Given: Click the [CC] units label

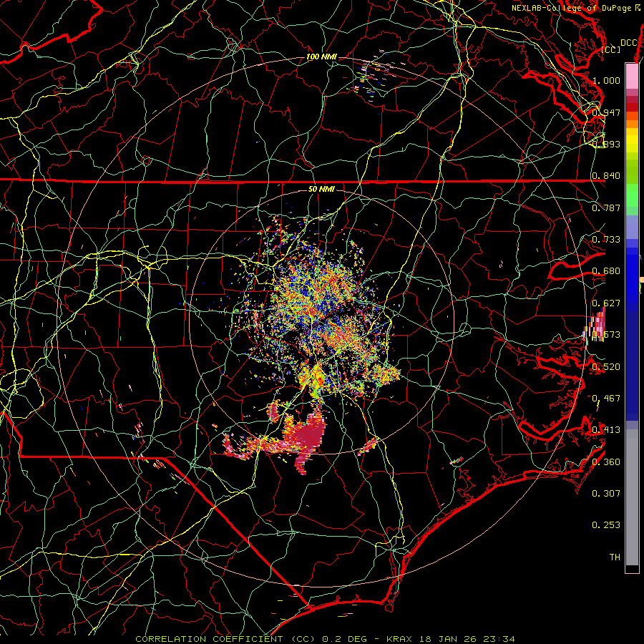Looking at the screenshot, I should tap(611, 49).
